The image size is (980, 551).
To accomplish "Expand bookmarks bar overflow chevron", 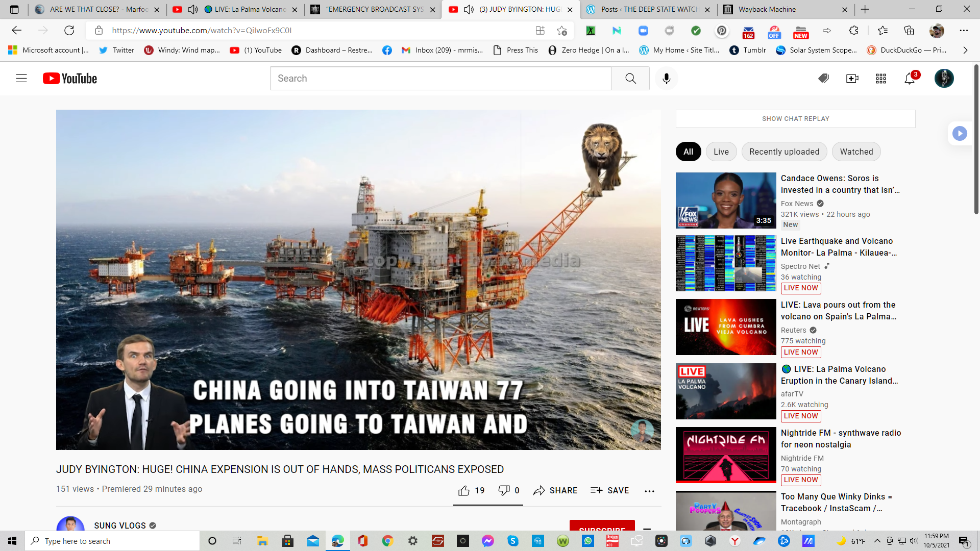I will [965, 50].
